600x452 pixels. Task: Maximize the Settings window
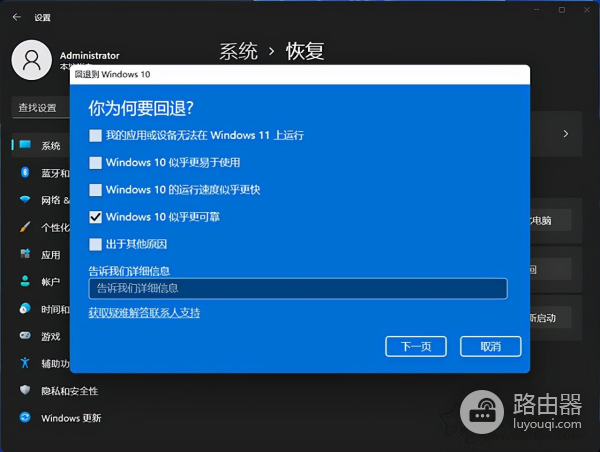pyautogui.click(x=562, y=10)
